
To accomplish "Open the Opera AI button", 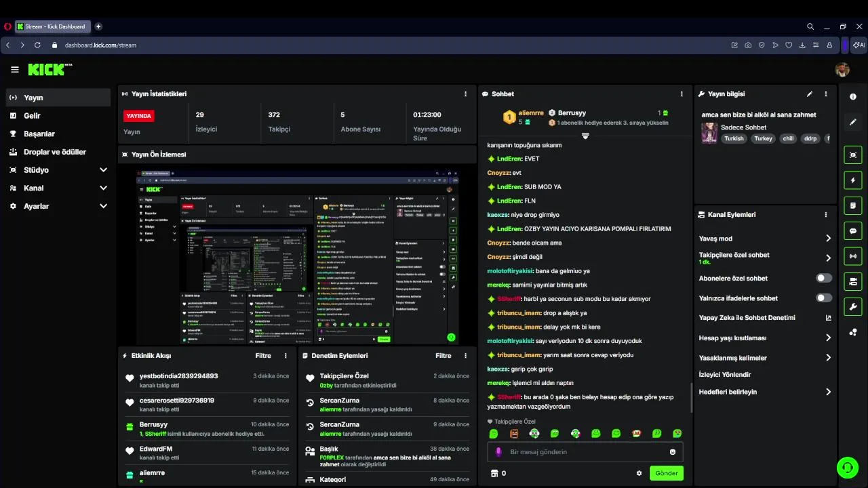I will click(x=859, y=45).
